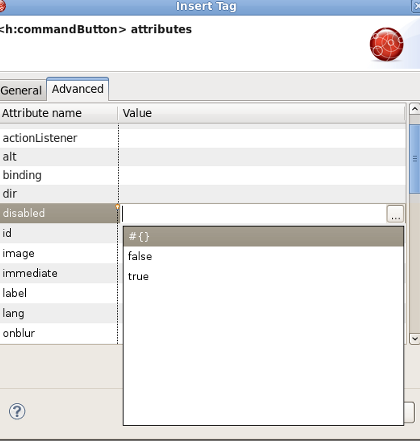This screenshot has height=441, width=420.
Task: Select the lang attribute row
Action: pos(58,313)
